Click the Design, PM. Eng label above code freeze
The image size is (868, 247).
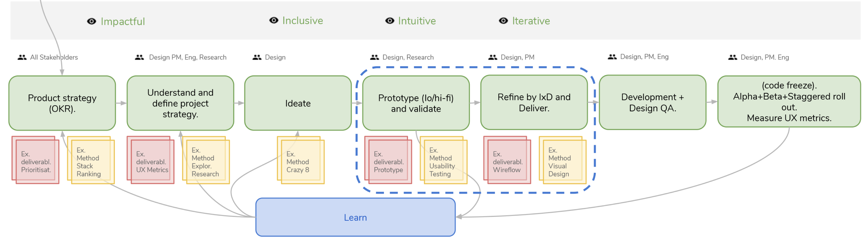pos(765,57)
